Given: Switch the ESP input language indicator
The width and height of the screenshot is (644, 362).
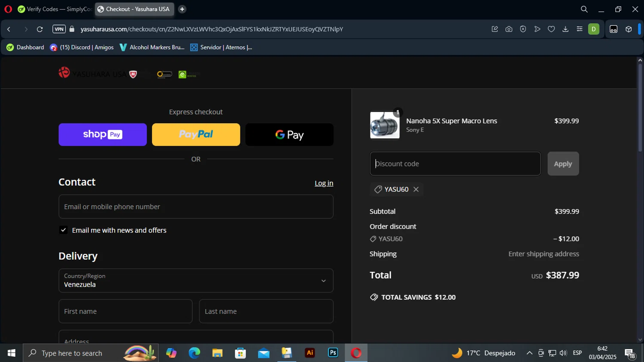Looking at the screenshot, I should point(577,353).
